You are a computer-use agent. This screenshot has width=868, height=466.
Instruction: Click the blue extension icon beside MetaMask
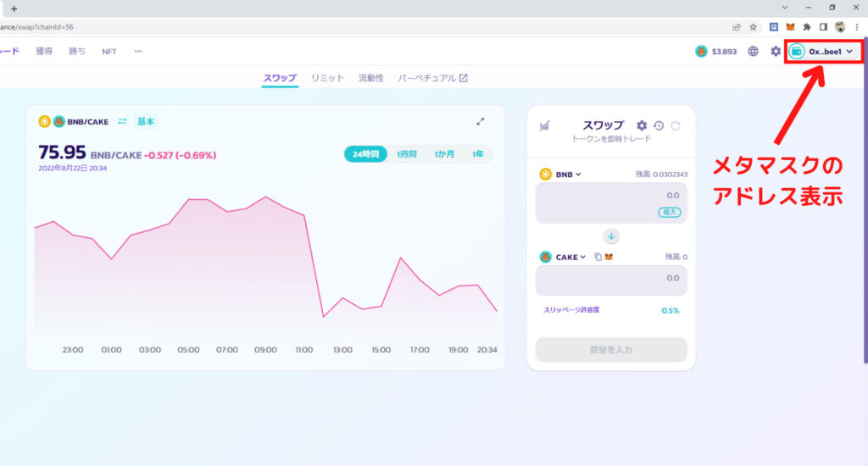774,26
